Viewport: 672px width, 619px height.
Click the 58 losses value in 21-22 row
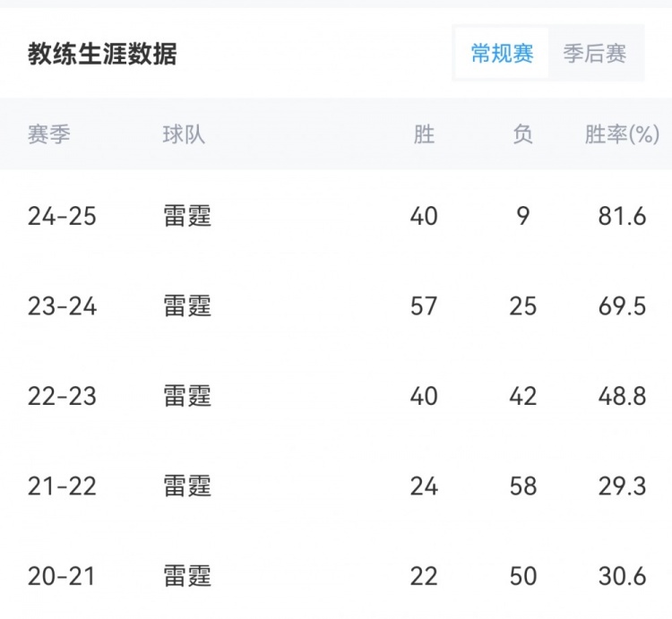click(522, 486)
